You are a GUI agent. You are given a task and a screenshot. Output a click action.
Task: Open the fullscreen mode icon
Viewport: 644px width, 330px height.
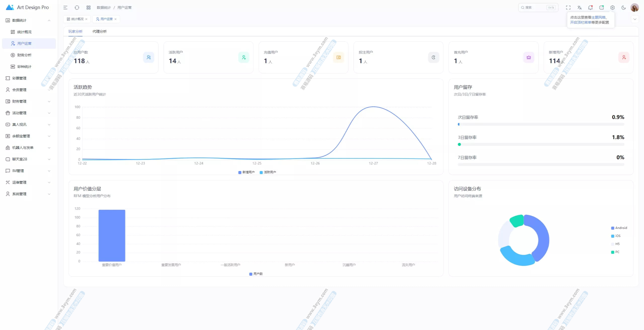568,8
